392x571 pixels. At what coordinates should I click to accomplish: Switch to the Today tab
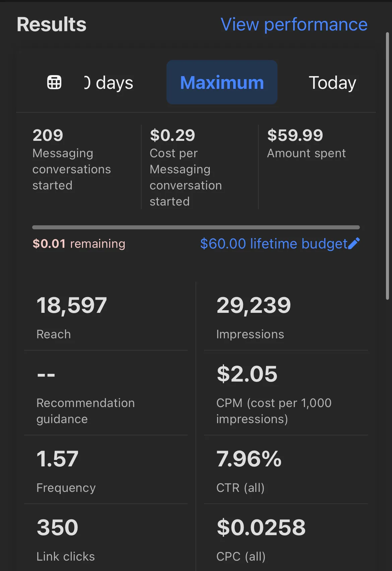[x=332, y=82]
